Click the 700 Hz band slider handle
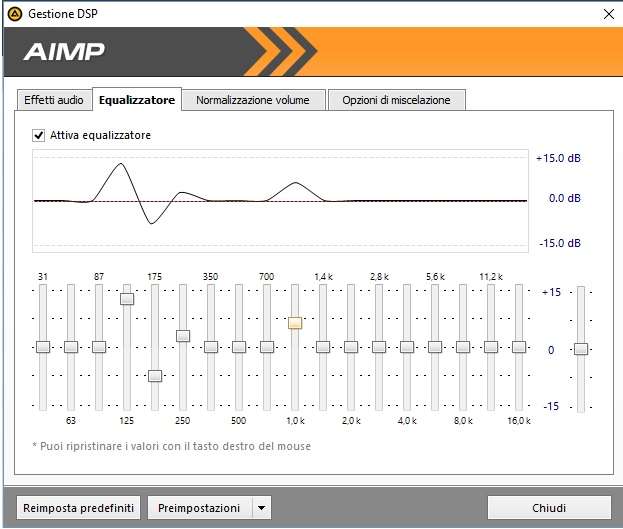The height and width of the screenshot is (529, 623). point(267,347)
